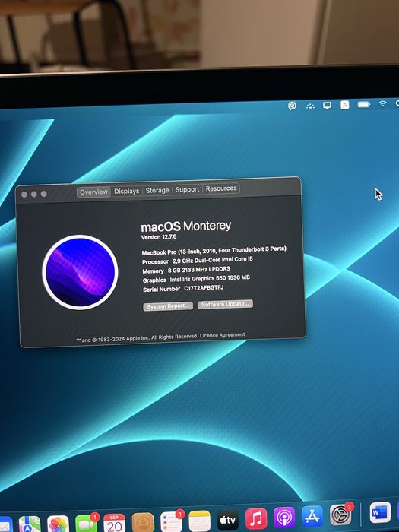This screenshot has height=532, width=399.
Task: Open the Licence Agreement link
Action: coord(222,335)
